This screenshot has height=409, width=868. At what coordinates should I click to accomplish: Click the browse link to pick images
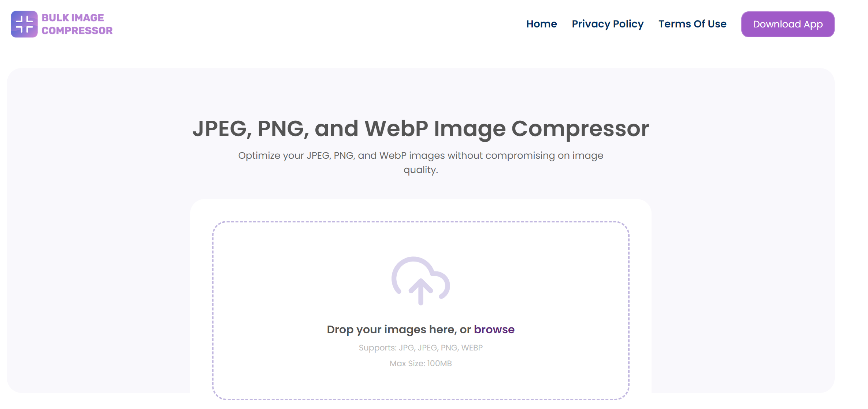click(494, 329)
